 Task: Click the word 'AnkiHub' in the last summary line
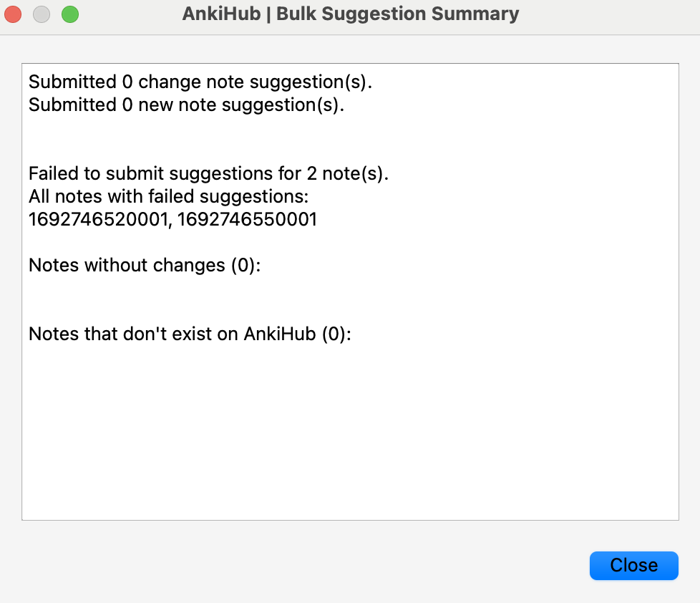(x=280, y=334)
